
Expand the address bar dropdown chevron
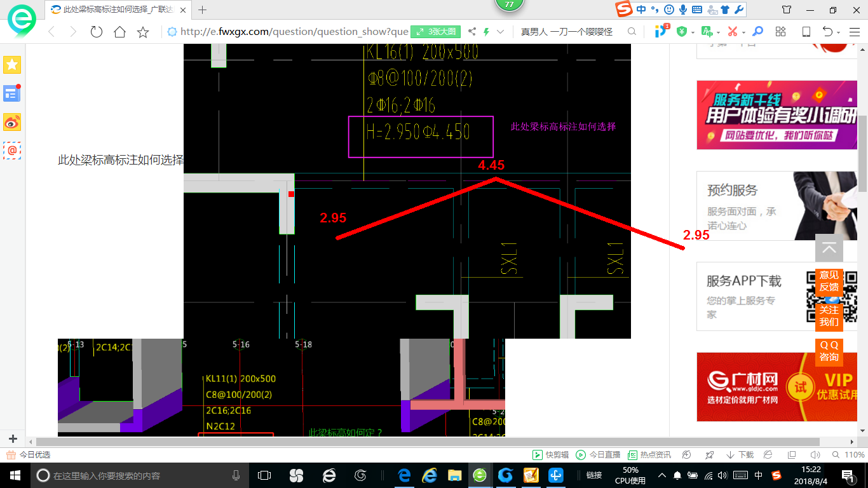(501, 32)
